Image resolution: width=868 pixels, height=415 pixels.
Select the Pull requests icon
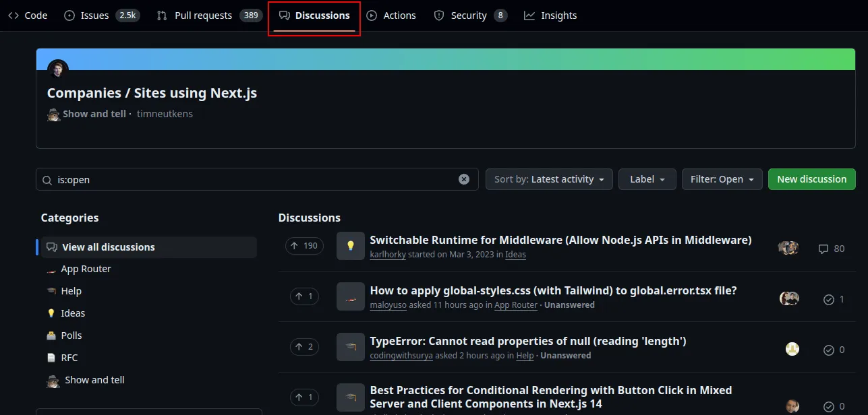tap(161, 15)
